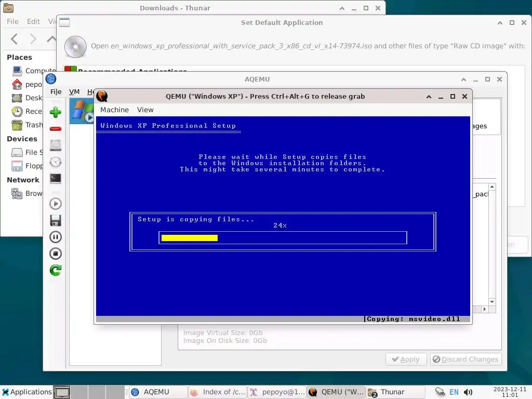Click the network connection tray icon
The image size is (532, 399).
click(x=440, y=392)
